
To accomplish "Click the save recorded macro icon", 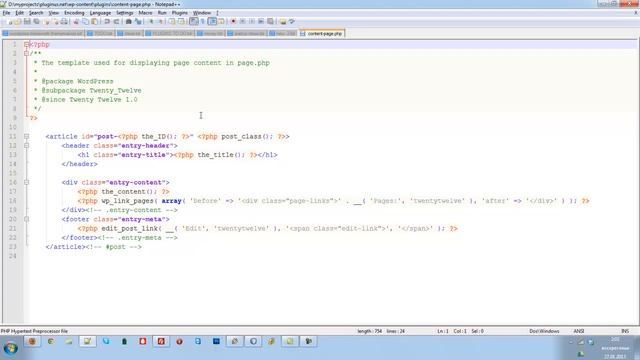I will [270, 21].
